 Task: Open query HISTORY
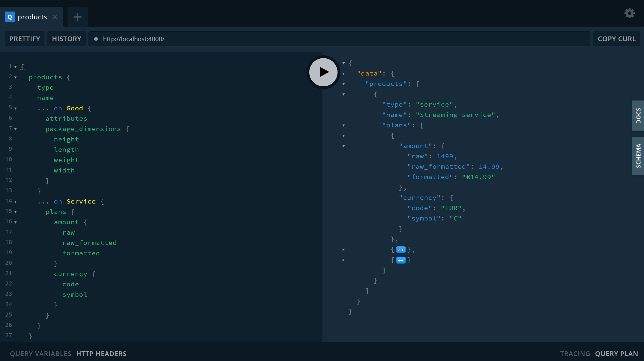[x=67, y=39]
